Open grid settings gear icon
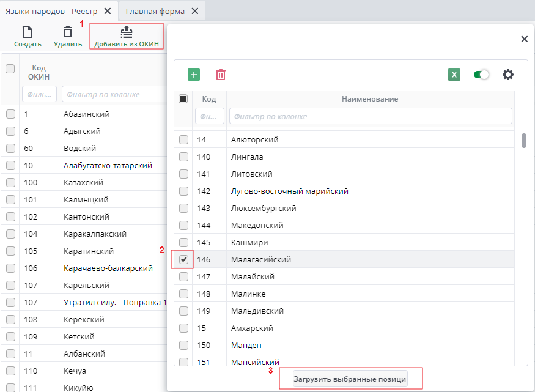The height and width of the screenshot is (392, 535). pyautogui.click(x=508, y=75)
